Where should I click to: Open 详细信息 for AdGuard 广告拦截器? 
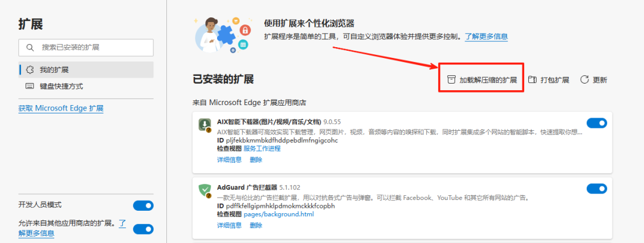coord(229,225)
